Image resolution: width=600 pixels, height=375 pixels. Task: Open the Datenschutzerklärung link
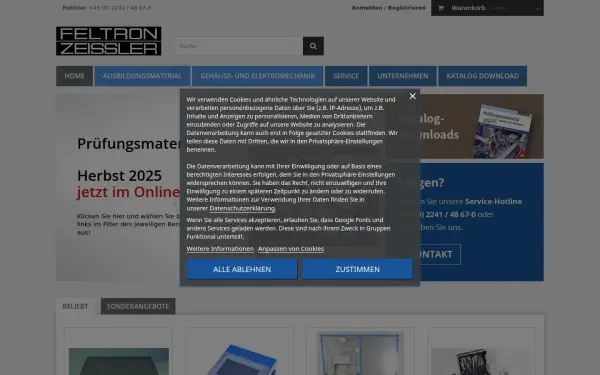(x=242, y=208)
